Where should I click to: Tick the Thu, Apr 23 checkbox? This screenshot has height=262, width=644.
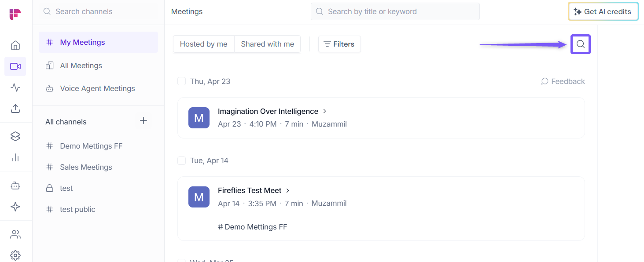181,81
